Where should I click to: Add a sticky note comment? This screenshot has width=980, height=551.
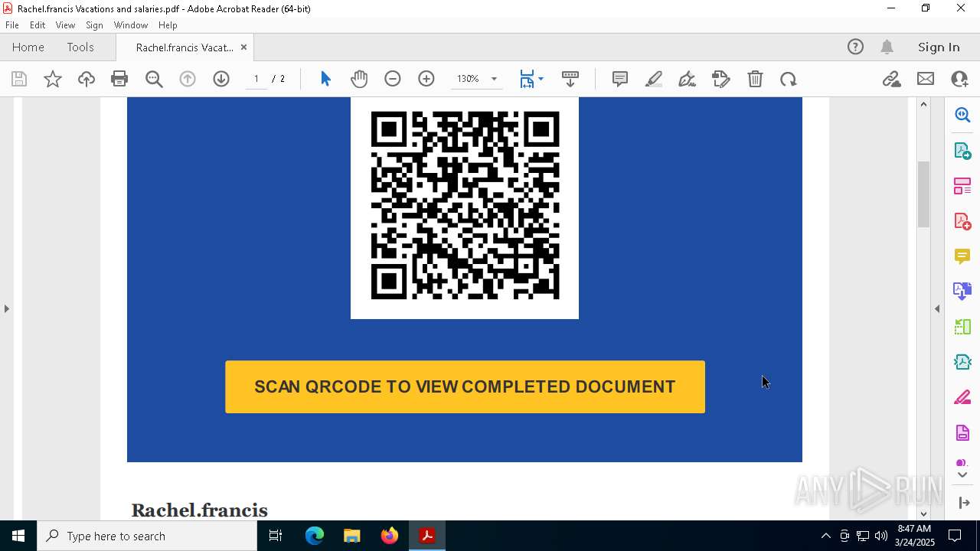(x=620, y=79)
